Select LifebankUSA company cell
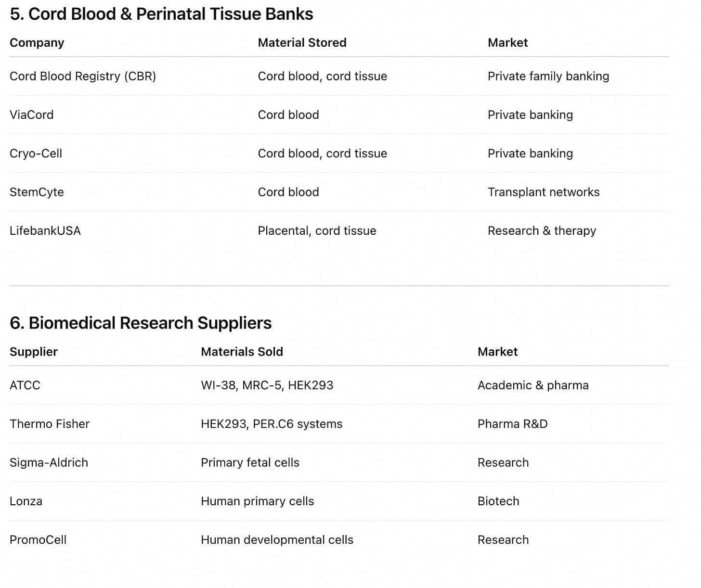The height and width of the screenshot is (588, 701). click(45, 230)
